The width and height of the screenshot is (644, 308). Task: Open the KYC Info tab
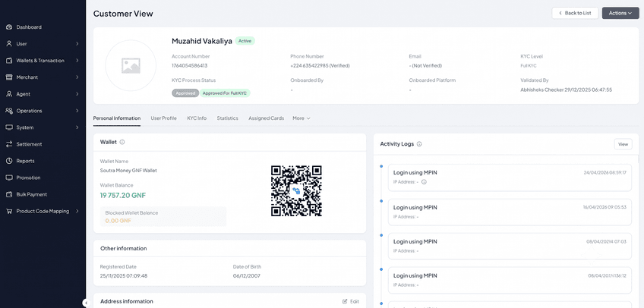tap(197, 118)
